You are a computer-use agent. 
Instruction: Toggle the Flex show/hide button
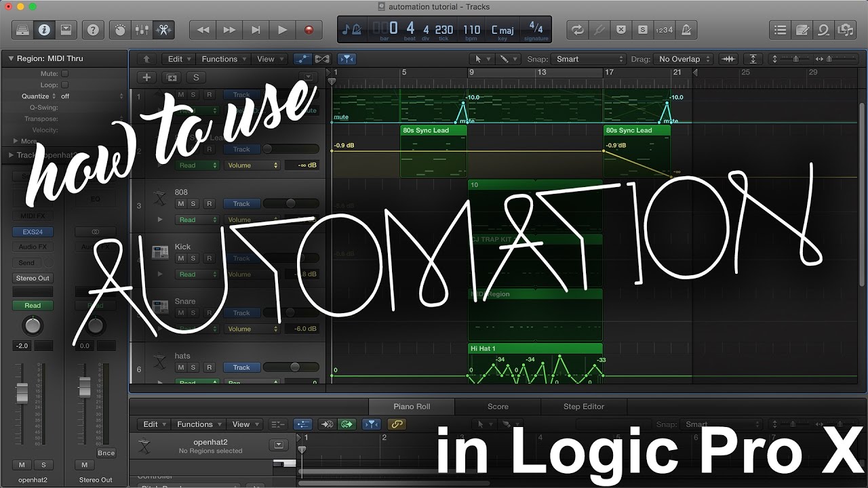322,59
